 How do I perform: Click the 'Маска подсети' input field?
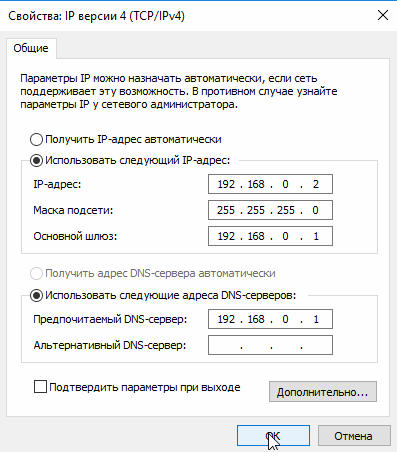(270, 210)
